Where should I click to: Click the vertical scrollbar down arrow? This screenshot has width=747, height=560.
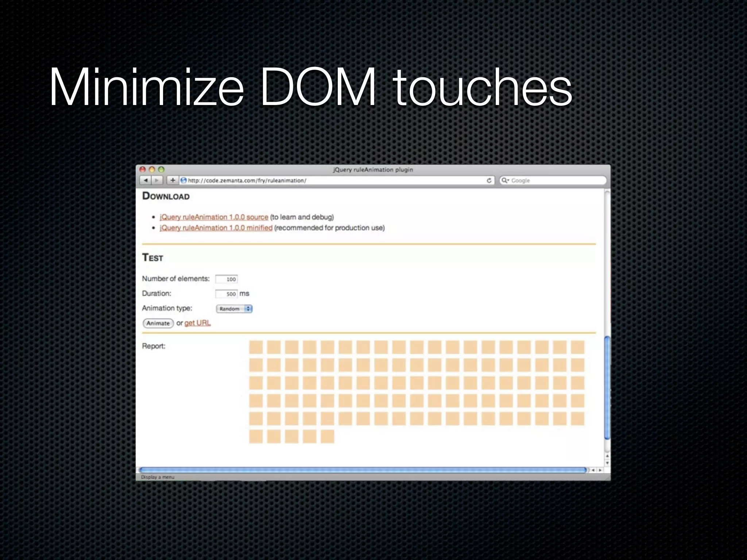607,463
